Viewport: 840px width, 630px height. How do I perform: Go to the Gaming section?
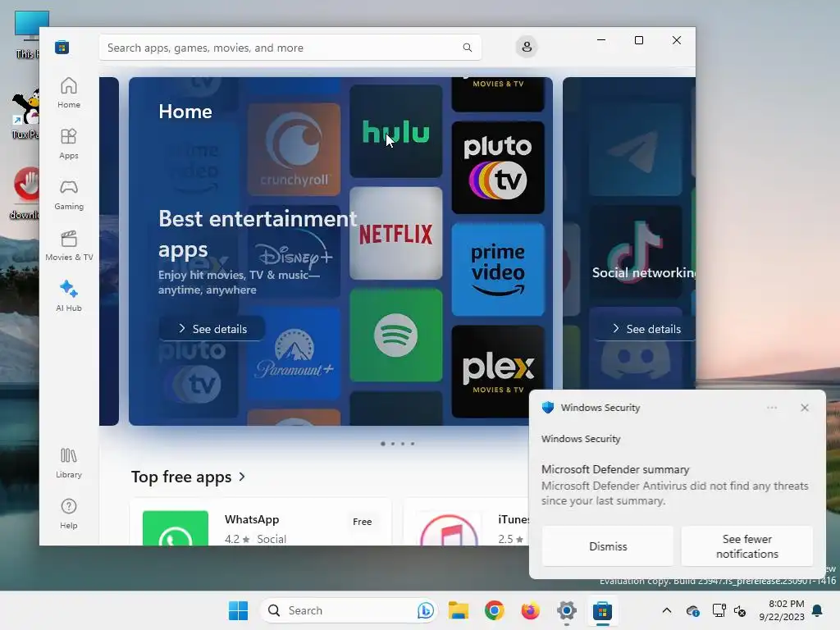coord(69,194)
